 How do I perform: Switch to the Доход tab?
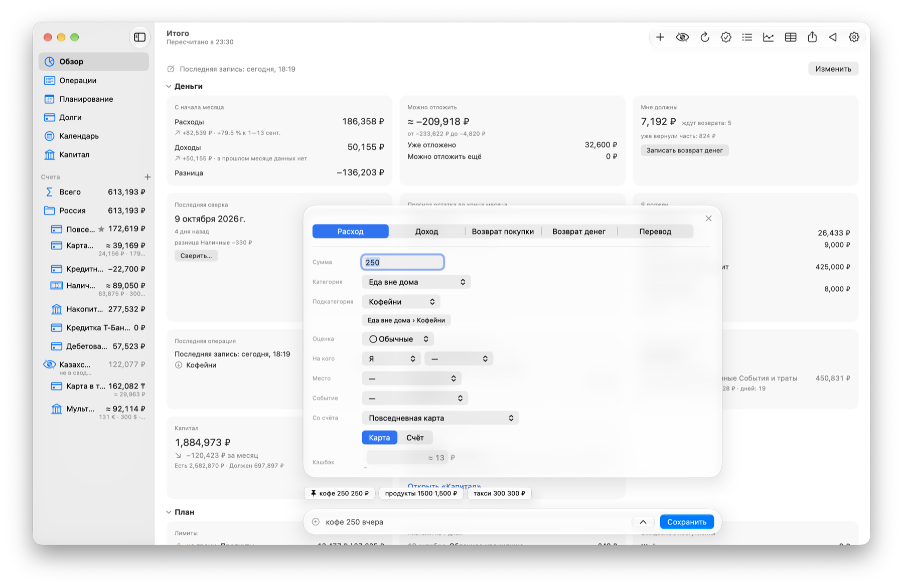coord(426,232)
